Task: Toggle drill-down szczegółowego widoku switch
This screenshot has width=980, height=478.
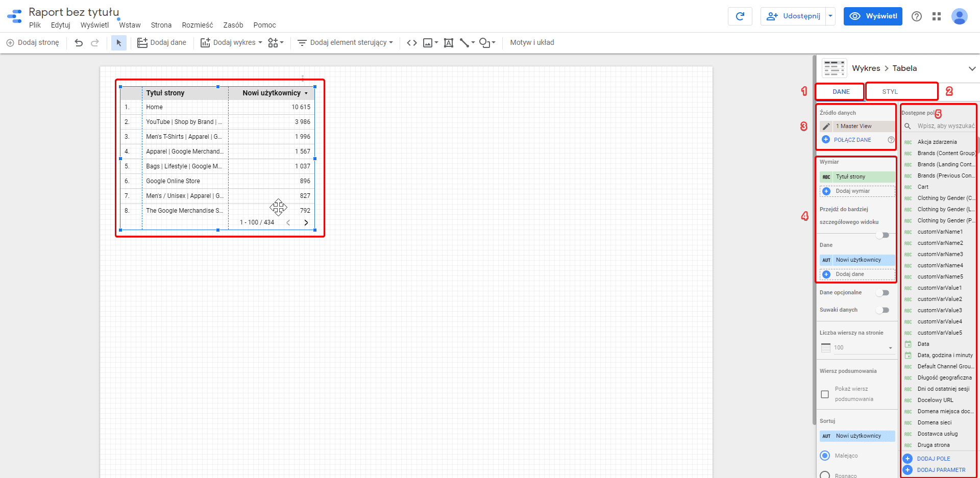Action: 883,235
